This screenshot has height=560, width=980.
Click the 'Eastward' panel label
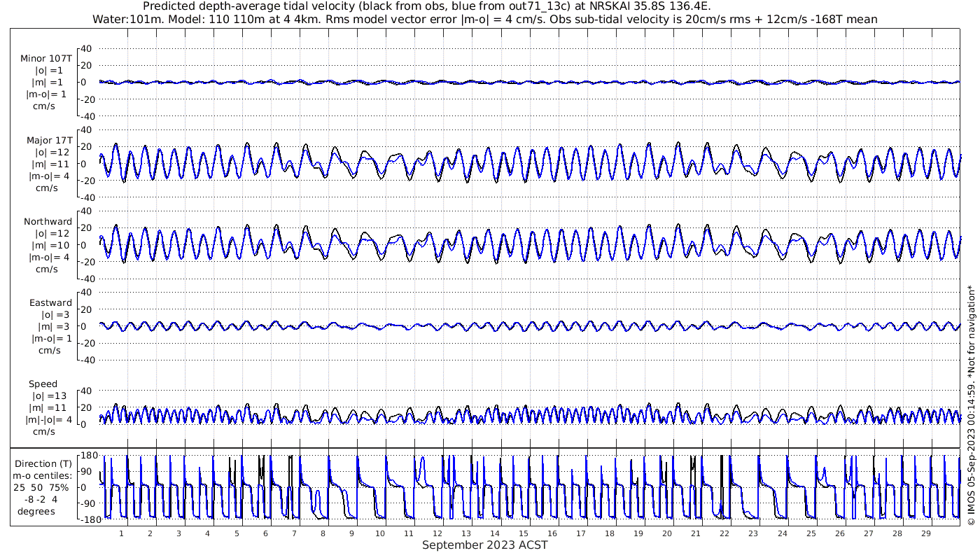(x=50, y=303)
